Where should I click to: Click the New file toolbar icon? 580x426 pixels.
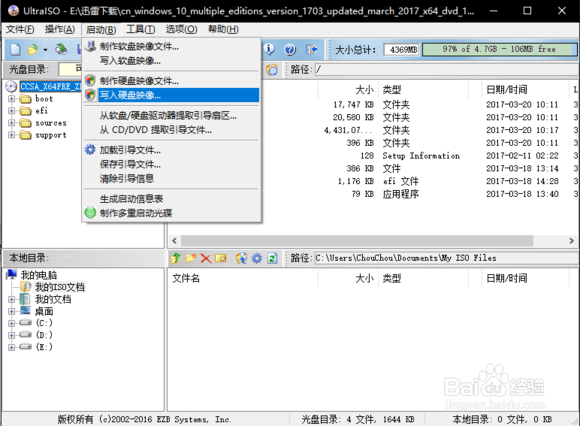tap(15, 49)
